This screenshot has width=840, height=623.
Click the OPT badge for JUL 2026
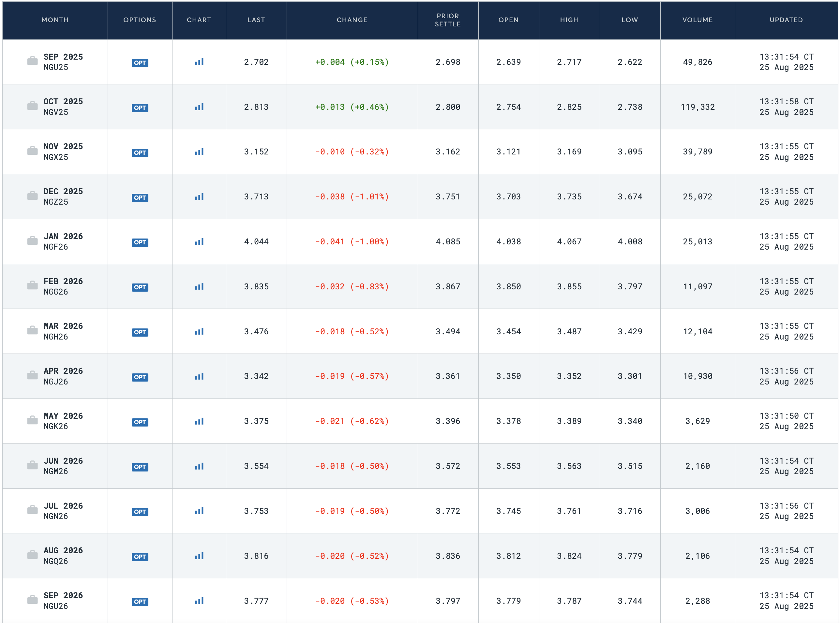[140, 512]
